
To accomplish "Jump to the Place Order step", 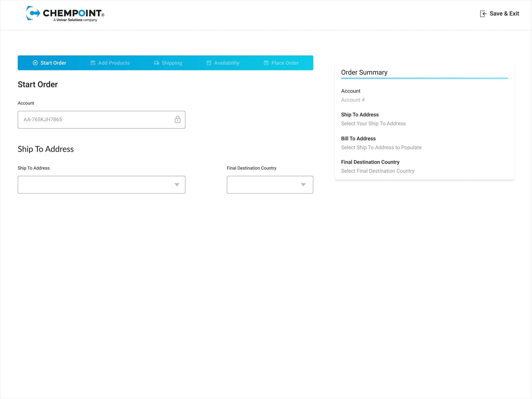I will tap(281, 63).
